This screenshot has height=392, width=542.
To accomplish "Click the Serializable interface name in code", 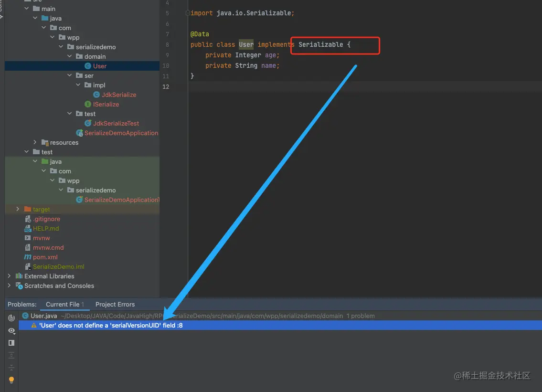I will [x=321, y=44].
